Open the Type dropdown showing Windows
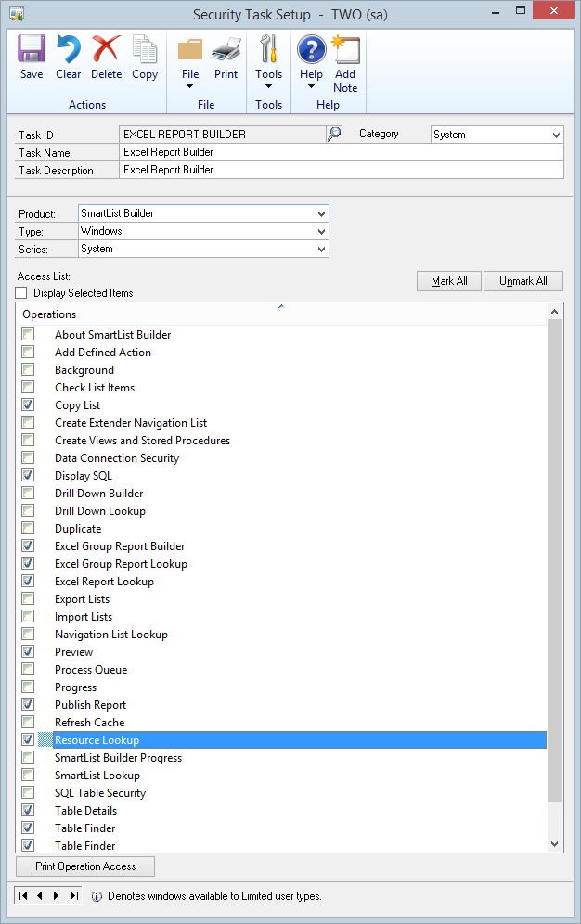The width and height of the screenshot is (581, 924). [x=321, y=231]
